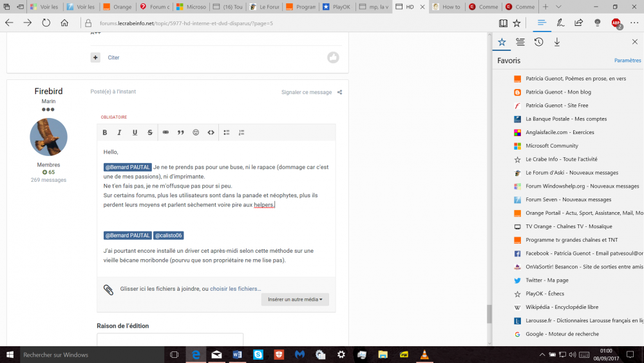Go to the home page
The height and width of the screenshot is (363, 644).
pos(64,23)
